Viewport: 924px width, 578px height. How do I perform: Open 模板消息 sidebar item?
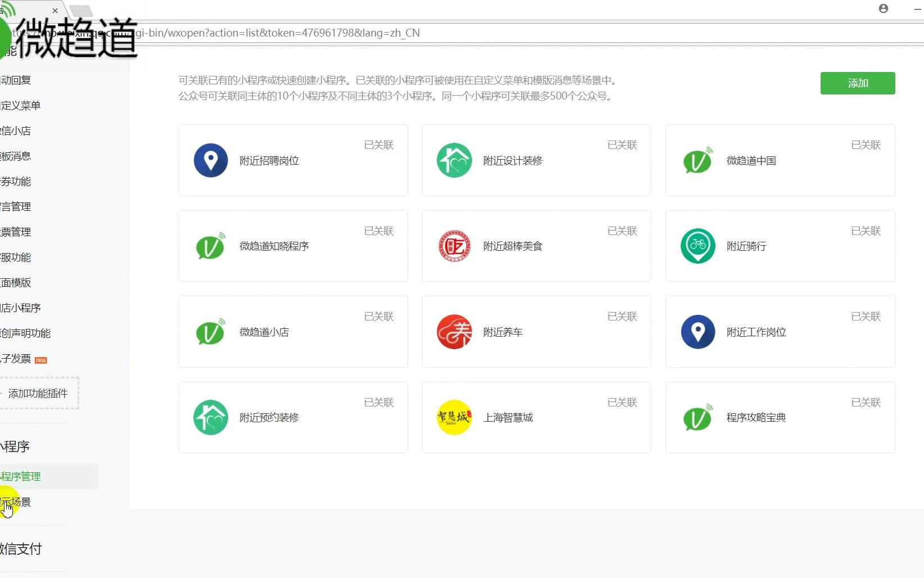(16, 156)
